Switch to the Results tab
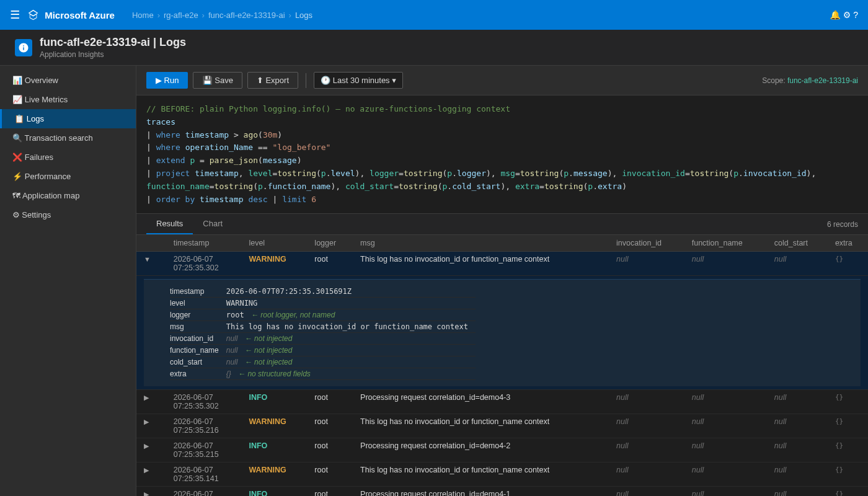 tap(169, 224)
